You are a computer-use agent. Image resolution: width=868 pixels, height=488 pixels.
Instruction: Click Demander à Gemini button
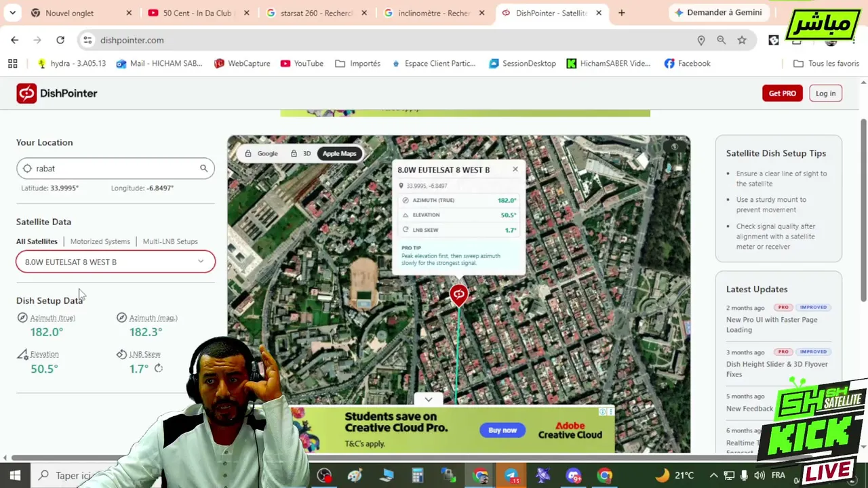point(717,13)
